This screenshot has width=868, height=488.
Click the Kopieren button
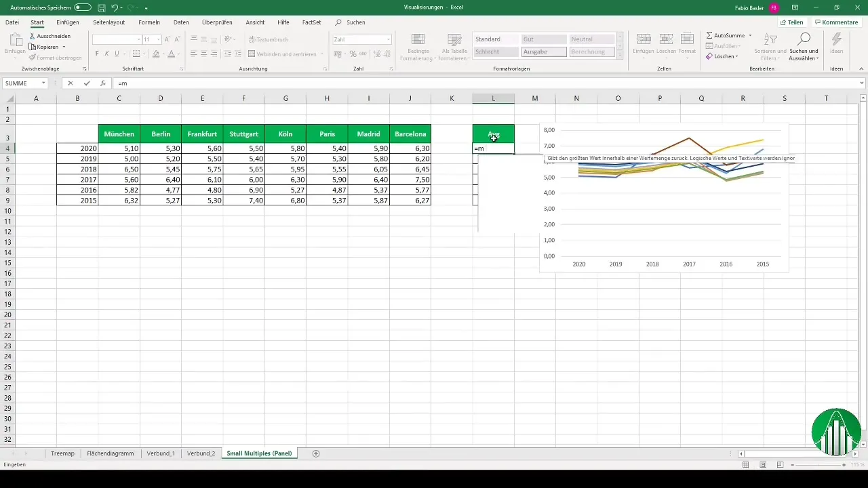(44, 47)
